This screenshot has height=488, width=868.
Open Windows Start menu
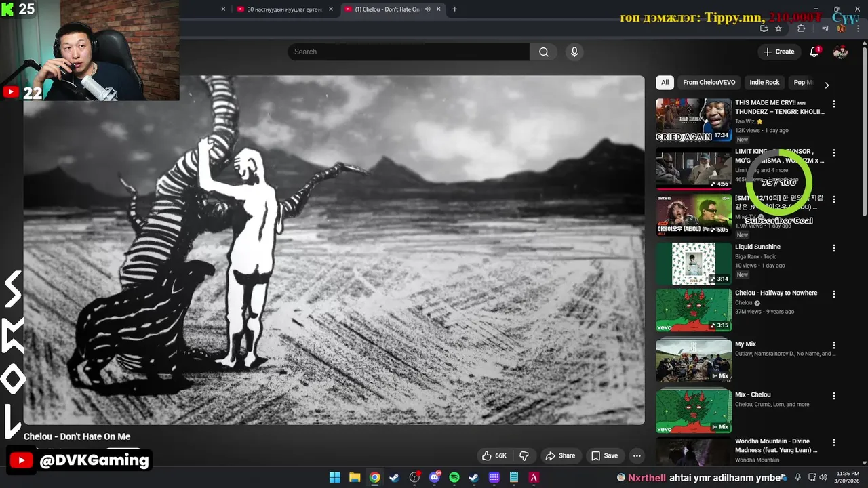[x=335, y=477]
